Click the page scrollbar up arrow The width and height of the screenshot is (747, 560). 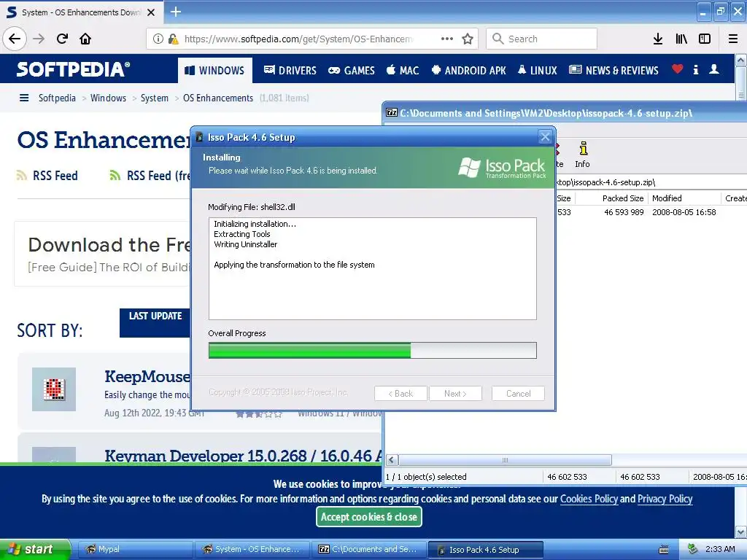[x=741, y=60]
